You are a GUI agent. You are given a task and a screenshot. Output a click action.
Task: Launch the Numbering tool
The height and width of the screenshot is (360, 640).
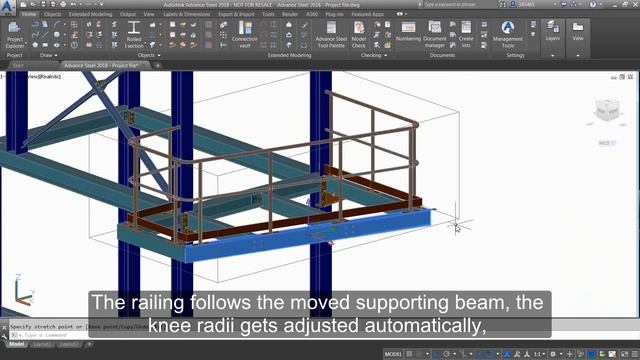pyautogui.click(x=408, y=32)
